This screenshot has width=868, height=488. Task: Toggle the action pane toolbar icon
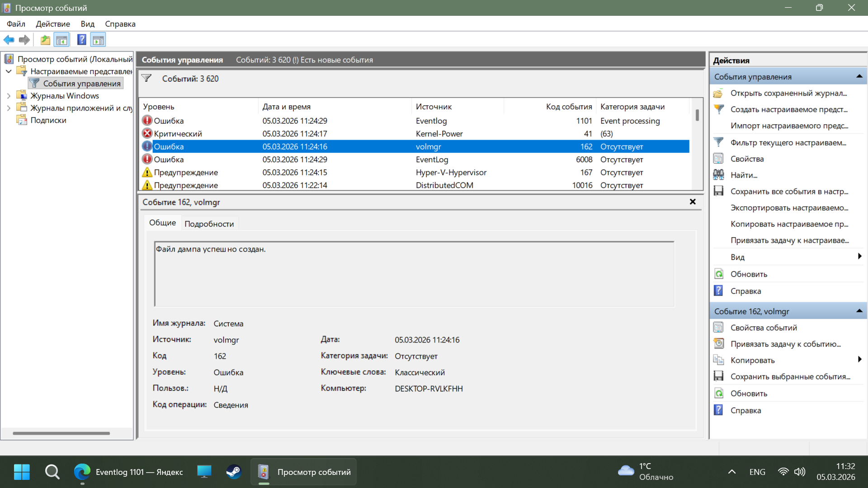coord(98,40)
